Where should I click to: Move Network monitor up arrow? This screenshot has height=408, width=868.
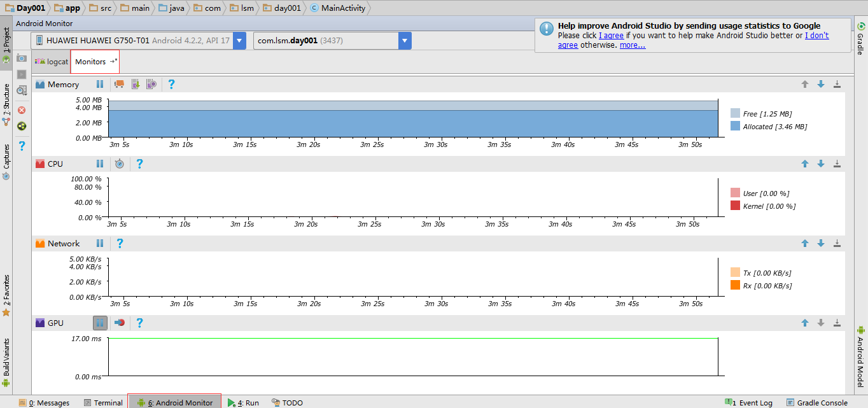tap(805, 243)
